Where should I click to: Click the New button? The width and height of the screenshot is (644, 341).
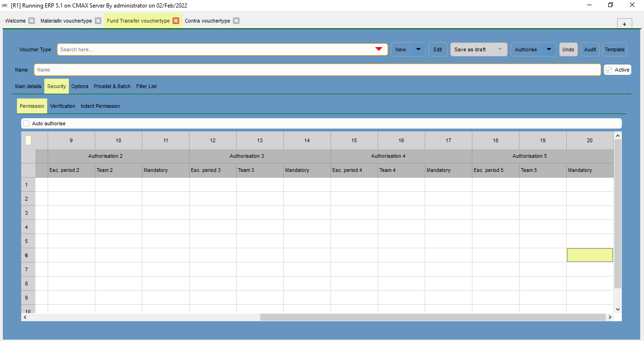tap(401, 49)
